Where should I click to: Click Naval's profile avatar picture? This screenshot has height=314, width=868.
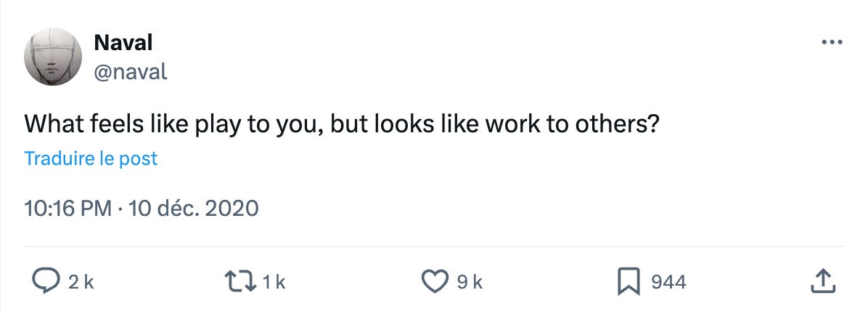tap(53, 57)
